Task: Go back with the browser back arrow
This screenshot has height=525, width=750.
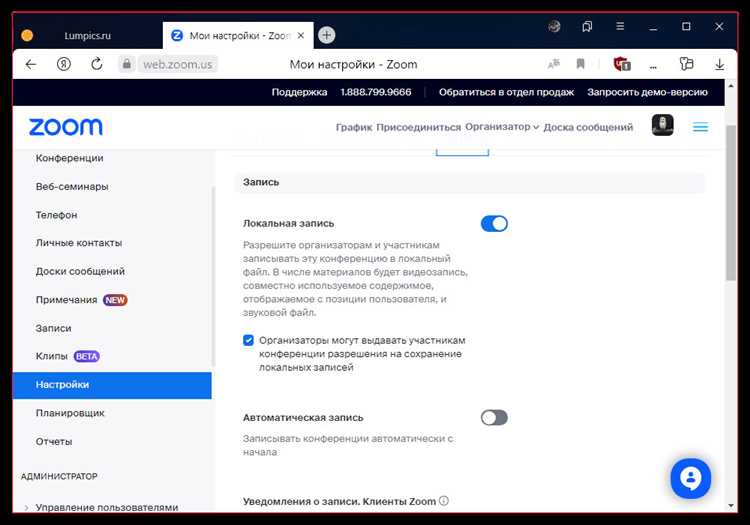Action: (x=31, y=64)
